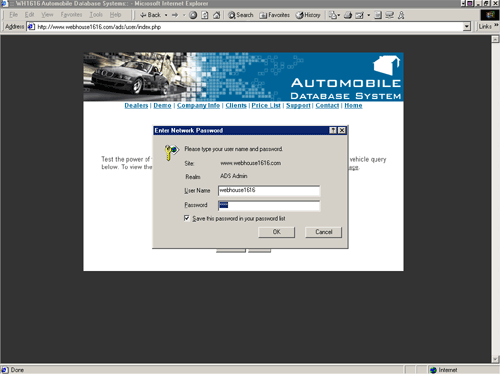This screenshot has height=374, width=500.
Task: Click the www.webhouse1616.com site text
Action: (x=250, y=163)
